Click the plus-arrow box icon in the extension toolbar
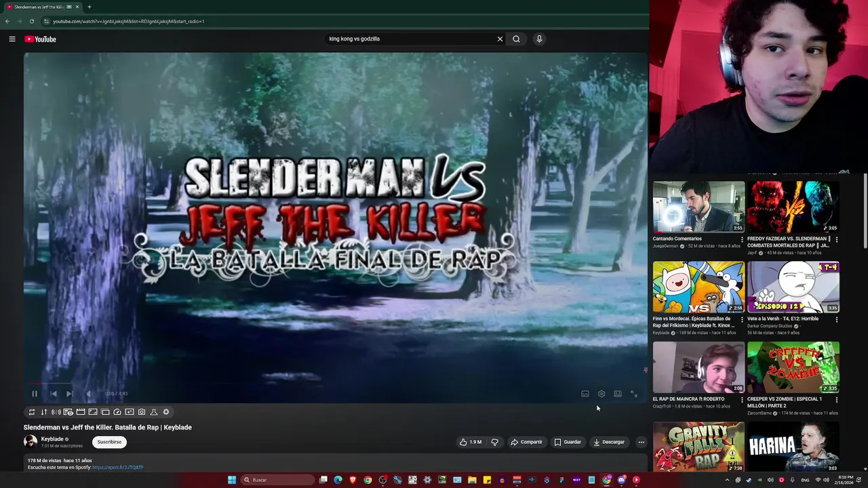 click(x=130, y=411)
